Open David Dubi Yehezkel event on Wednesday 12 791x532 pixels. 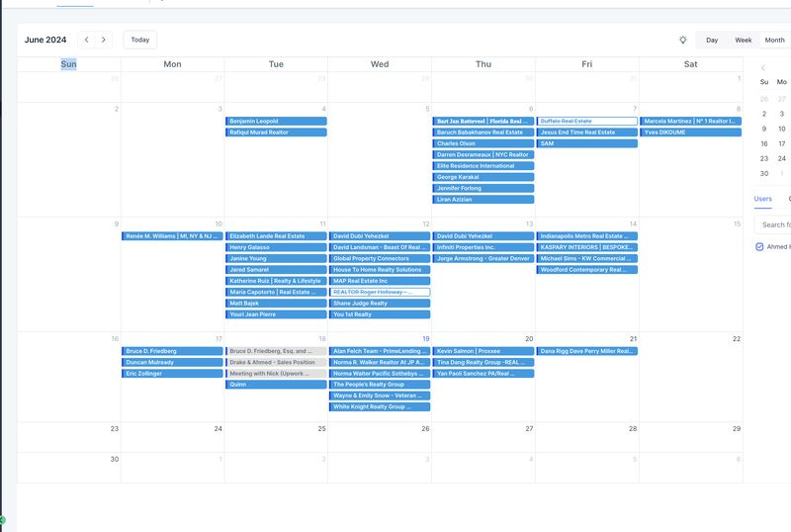pyautogui.click(x=380, y=236)
